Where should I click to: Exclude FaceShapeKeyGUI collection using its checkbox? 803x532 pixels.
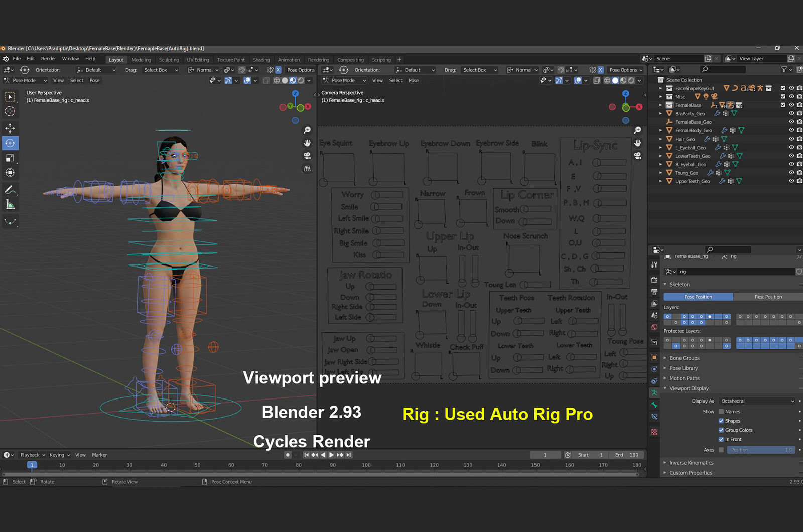click(783, 88)
